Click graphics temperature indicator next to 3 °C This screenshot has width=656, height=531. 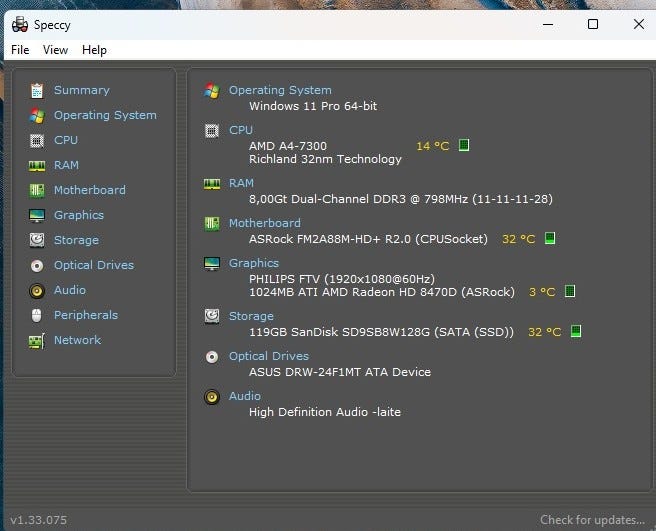[x=570, y=291]
